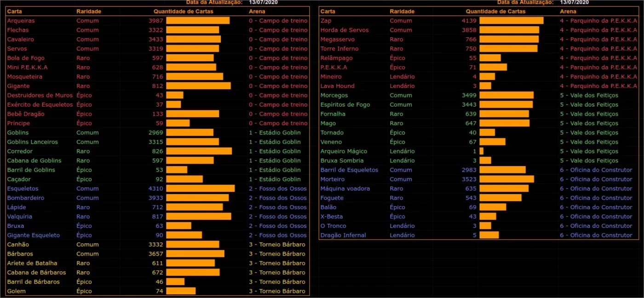Select the Fornalha card cell
Screen dimensions: 644x298
pyautogui.click(x=333, y=114)
